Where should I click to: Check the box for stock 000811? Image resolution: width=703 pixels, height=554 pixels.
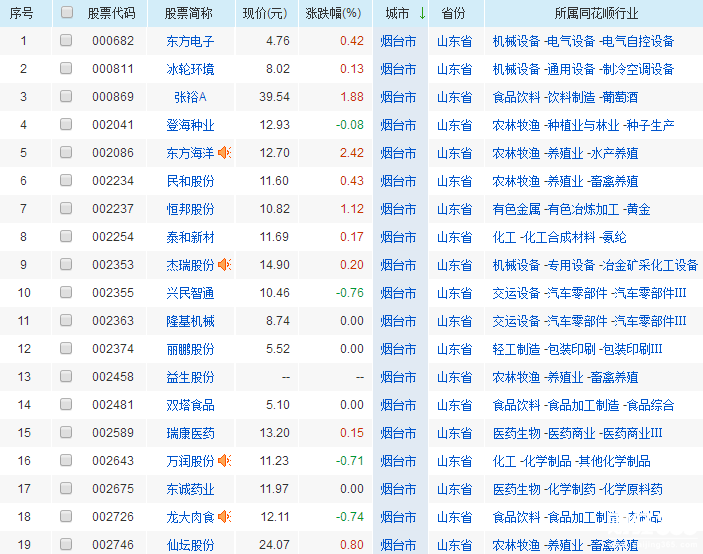[x=66, y=68]
